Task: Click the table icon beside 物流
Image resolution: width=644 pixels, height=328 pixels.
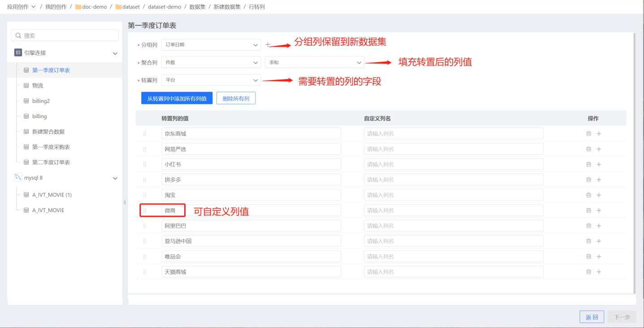Action: pos(26,85)
